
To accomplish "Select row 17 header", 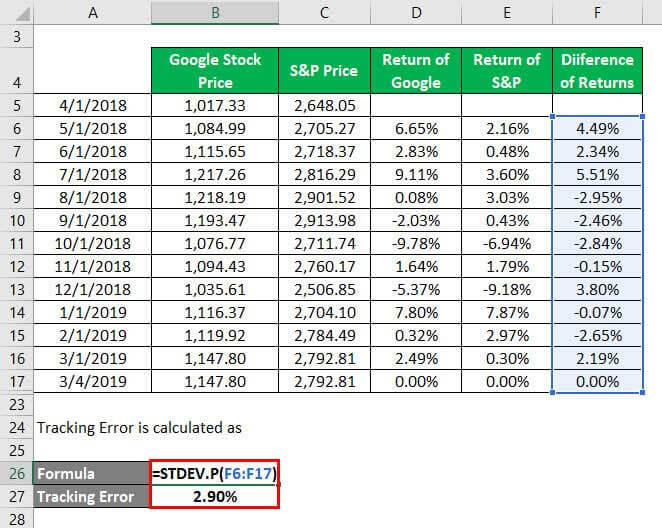I will point(17,382).
